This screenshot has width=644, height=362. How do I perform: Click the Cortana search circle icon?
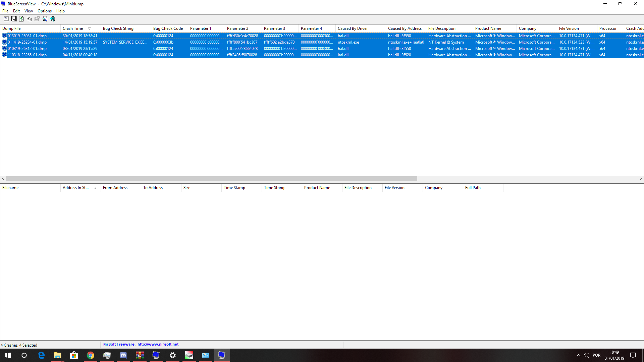(24, 355)
